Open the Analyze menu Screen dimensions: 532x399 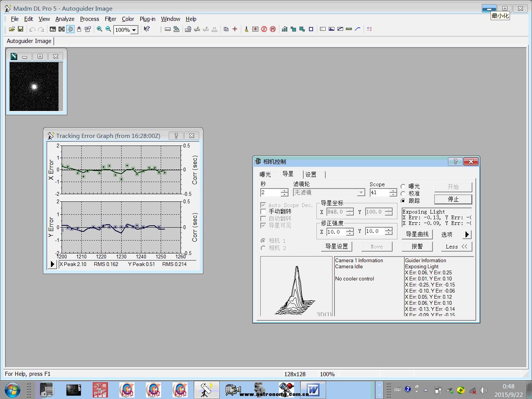[x=65, y=19]
